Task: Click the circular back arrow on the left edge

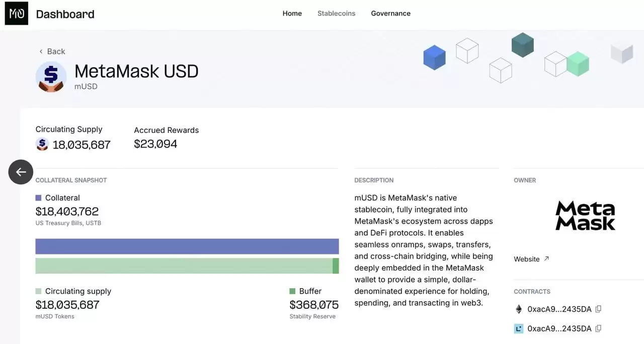Action: pyautogui.click(x=20, y=172)
